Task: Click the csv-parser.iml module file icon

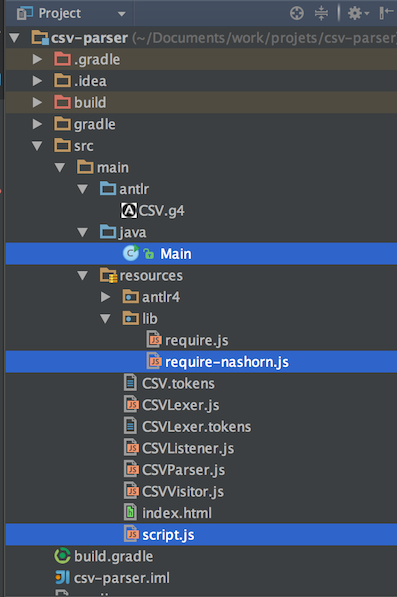Action: [62, 578]
